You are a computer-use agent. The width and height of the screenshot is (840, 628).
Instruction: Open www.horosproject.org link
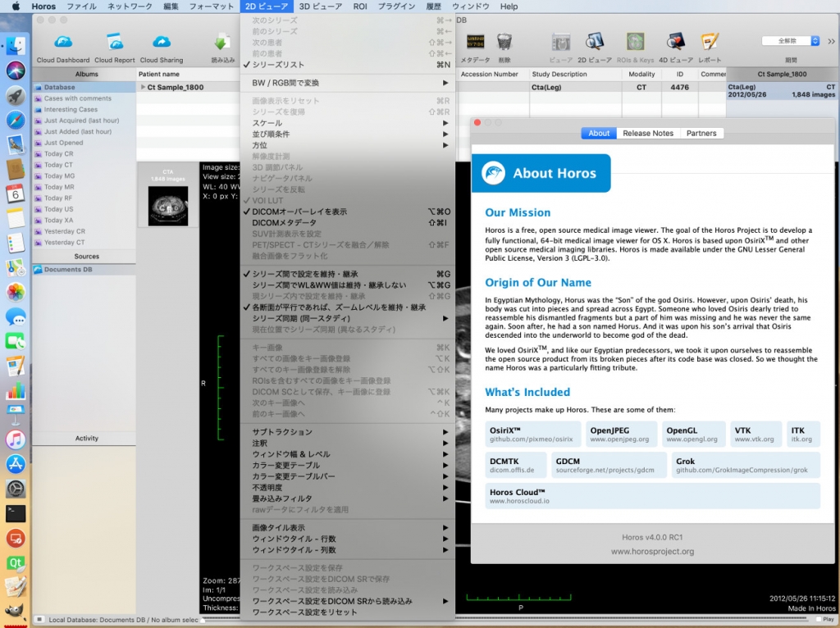point(652,552)
